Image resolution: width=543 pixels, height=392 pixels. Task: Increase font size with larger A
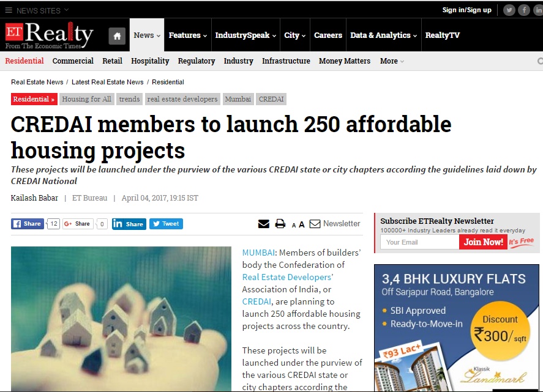coord(302,224)
